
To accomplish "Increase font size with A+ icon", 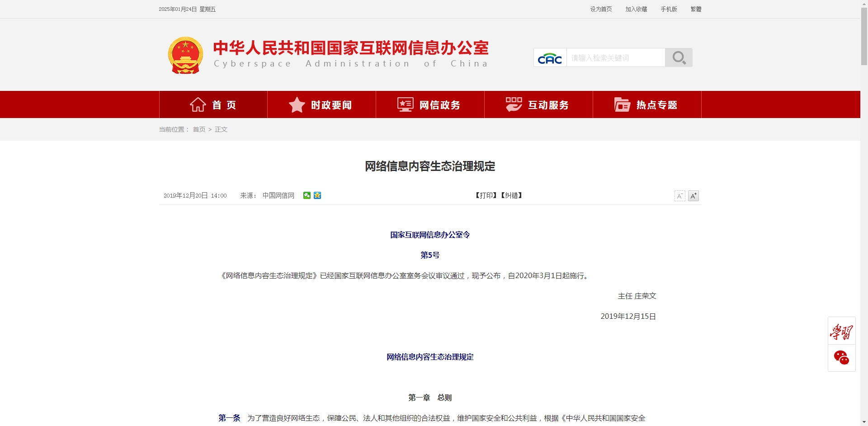I will (x=693, y=196).
